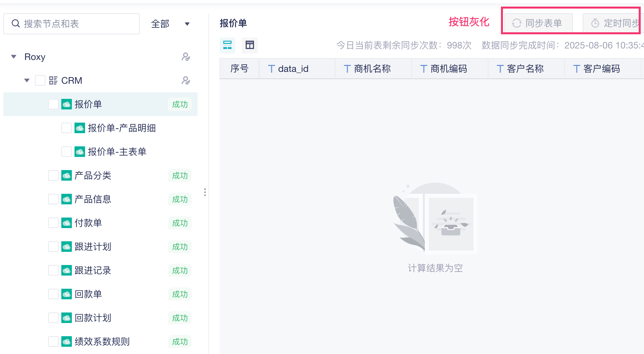This screenshot has height=354, width=644.
Task: Collapse the CRM tree node
Action: pos(27,80)
